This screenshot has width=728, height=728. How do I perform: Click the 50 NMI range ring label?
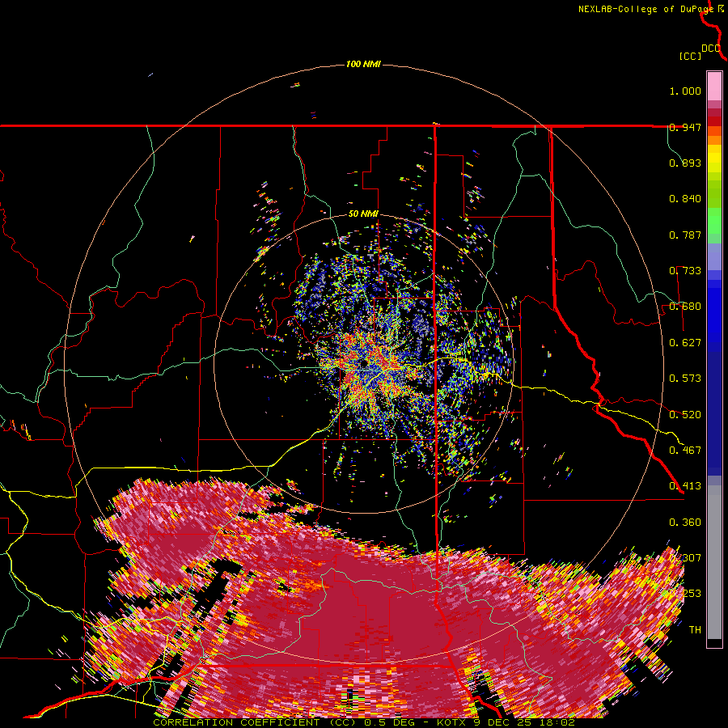363,214
